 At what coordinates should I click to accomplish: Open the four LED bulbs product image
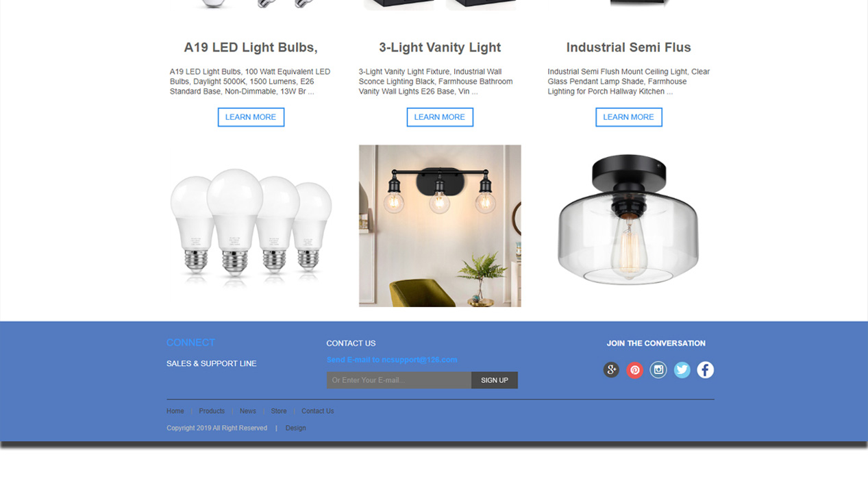251,225
